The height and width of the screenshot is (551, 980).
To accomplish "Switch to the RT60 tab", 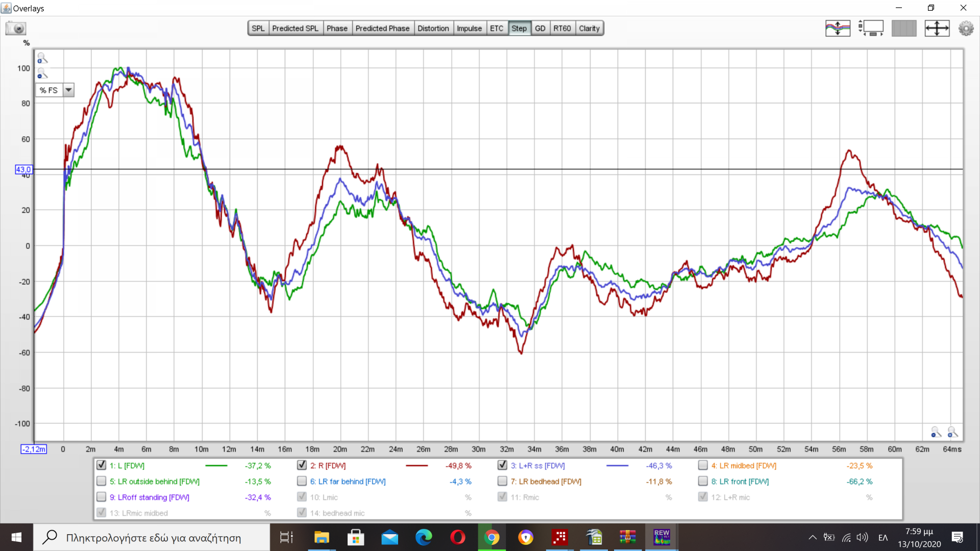I will point(562,28).
